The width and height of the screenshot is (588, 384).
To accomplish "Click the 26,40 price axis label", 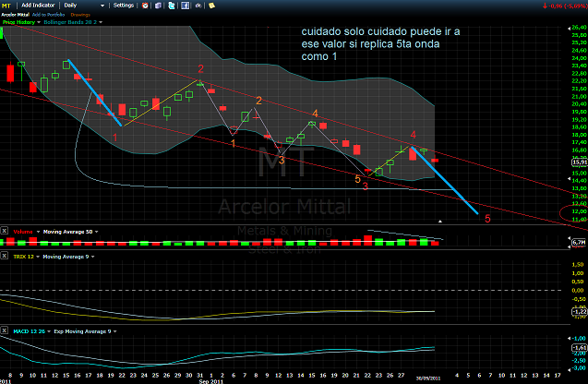I will (x=579, y=28).
